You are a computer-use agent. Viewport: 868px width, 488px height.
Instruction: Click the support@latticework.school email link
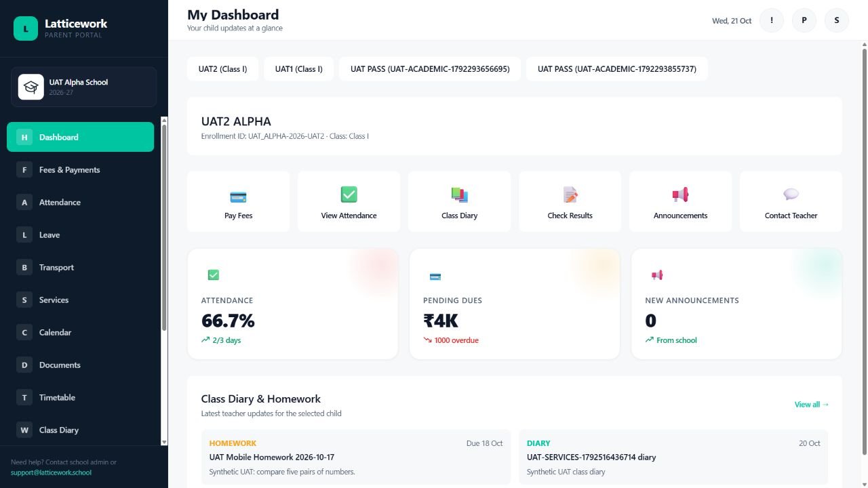point(51,472)
